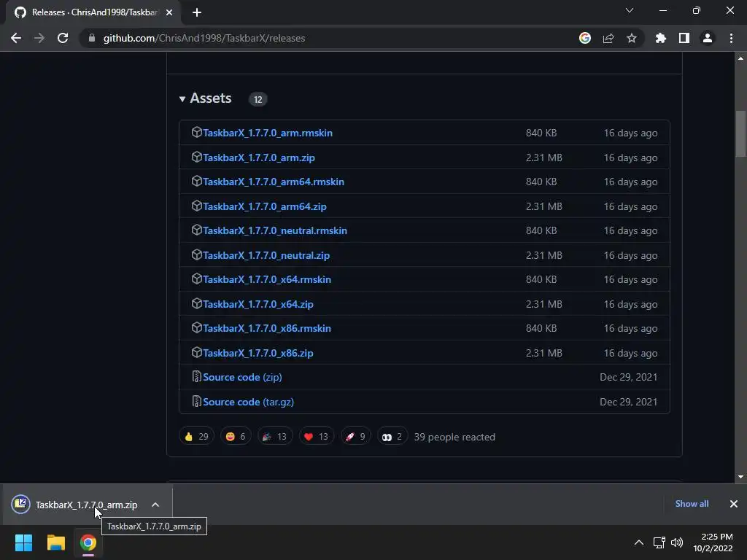Viewport: 747px width, 560px height.
Task: Download Source code (tar.gz)
Action: point(248,402)
